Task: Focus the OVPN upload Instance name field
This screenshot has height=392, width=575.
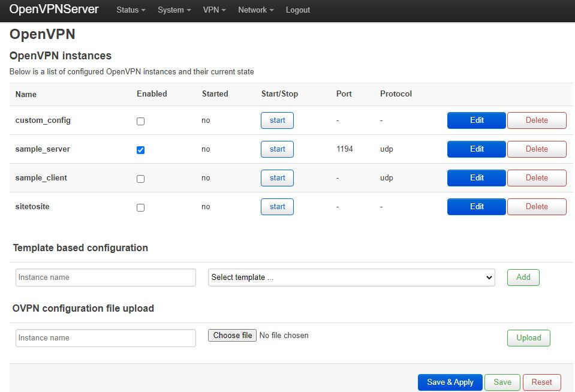Action: coord(106,337)
